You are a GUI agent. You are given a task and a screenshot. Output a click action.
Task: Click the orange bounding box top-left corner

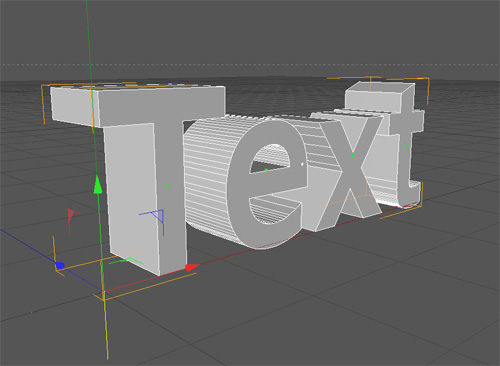pos(41,86)
